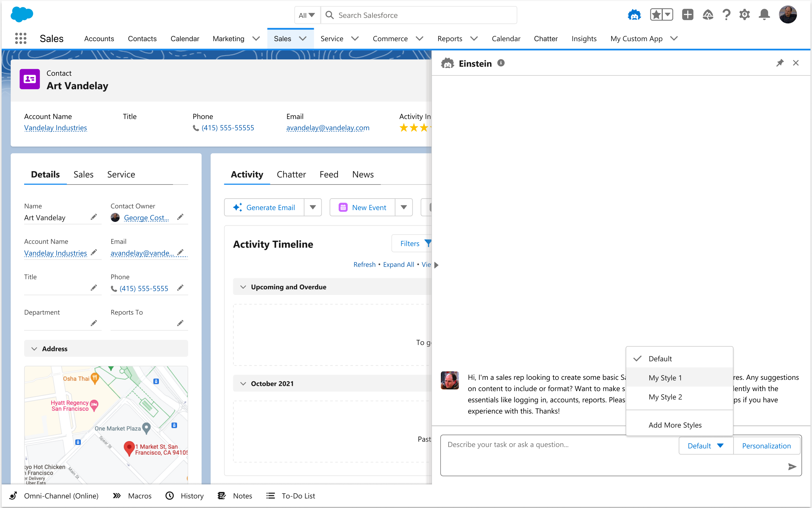Screen dimensions: 812x508
Task: Open the Default style dropdown button
Action: pyautogui.click(x=705, y=446)
